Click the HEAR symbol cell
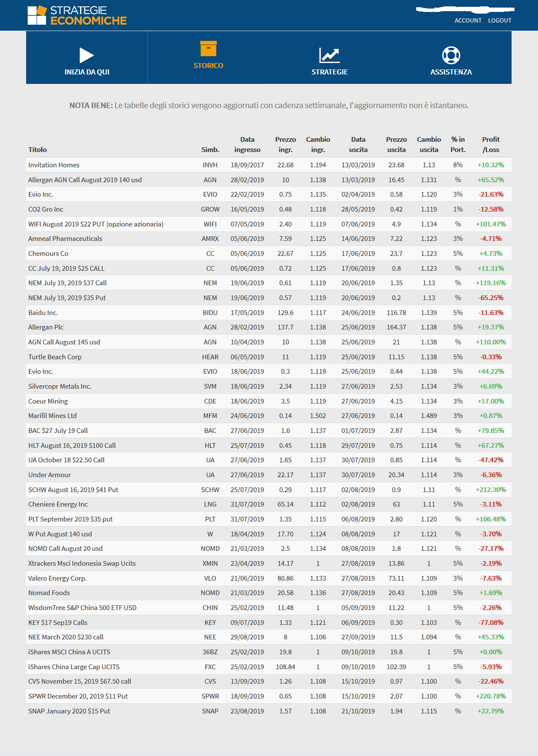The image size is (538, 756). click(x=210, y=357)
